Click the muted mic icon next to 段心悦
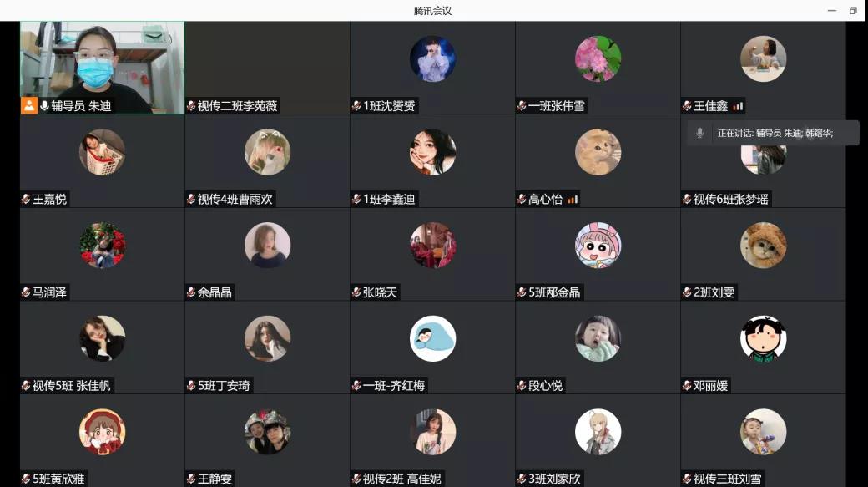This screenshot has width=868, height=487. [522, 385]
